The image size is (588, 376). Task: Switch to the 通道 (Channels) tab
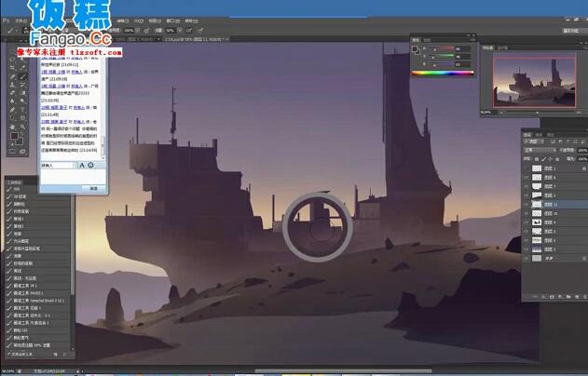pyautogui.click(x=539, y=135)
